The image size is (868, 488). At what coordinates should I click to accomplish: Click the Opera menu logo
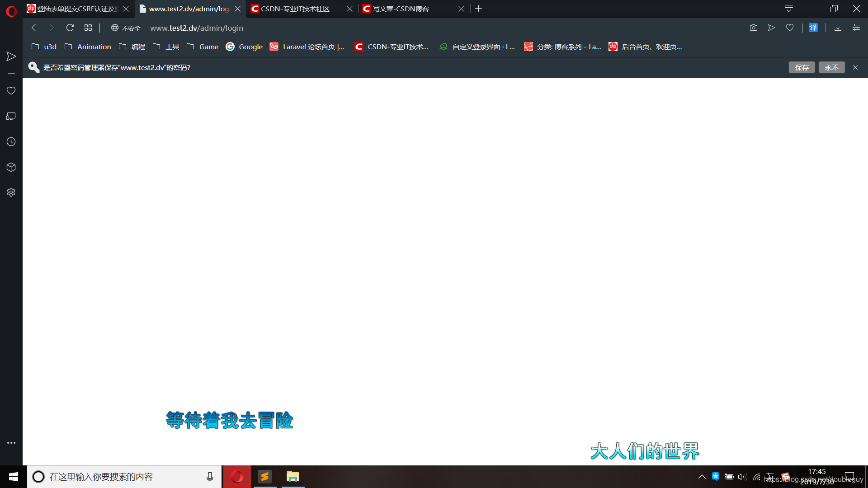pyautogui.click(x=11, y=10)
